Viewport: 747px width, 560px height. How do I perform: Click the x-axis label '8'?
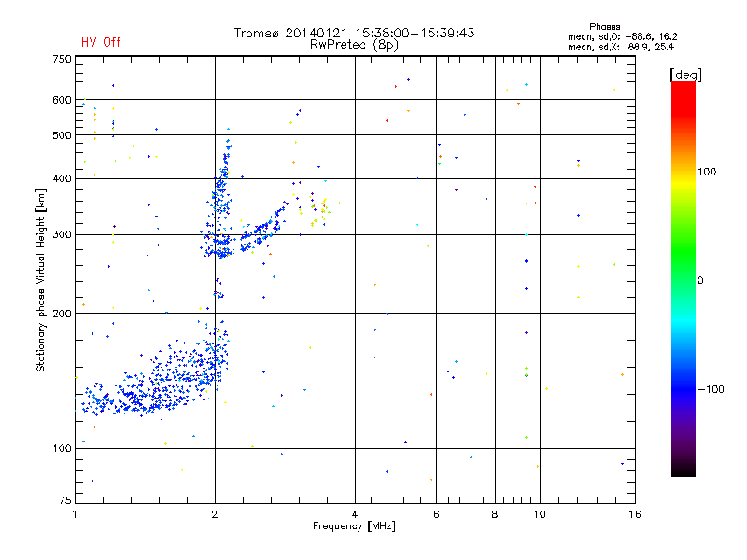click(495, 514)
